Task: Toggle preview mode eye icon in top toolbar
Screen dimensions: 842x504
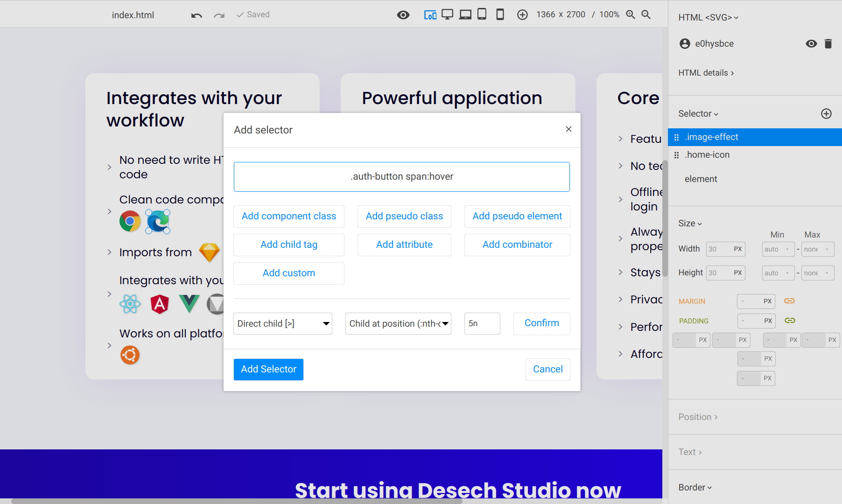Action: (403, 15)
